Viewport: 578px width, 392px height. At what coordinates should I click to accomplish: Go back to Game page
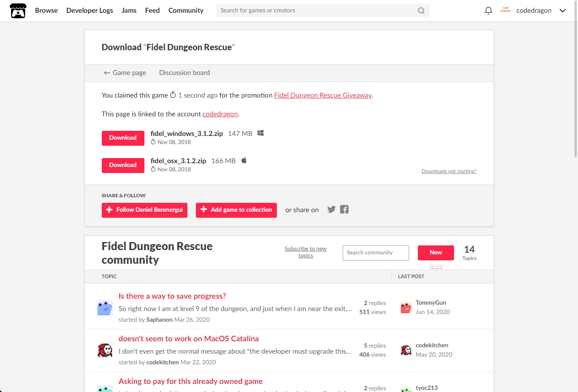(125, 73)
